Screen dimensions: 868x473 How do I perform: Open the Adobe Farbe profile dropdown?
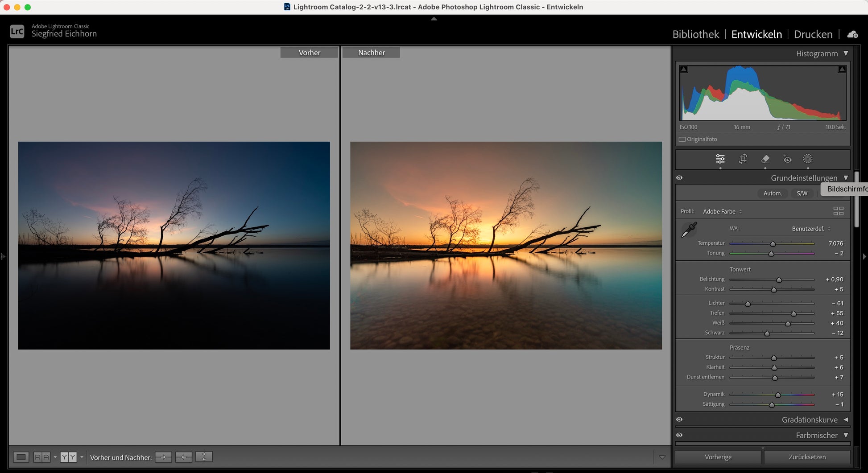(722, 212)
